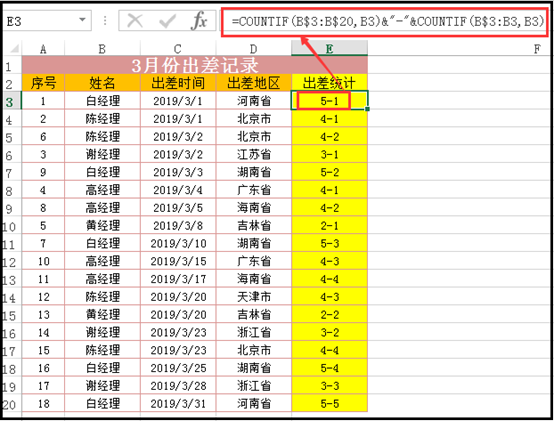554x421 pixels.
Task: Select the date cell 2019/3/17
Action: click(178, 279)
